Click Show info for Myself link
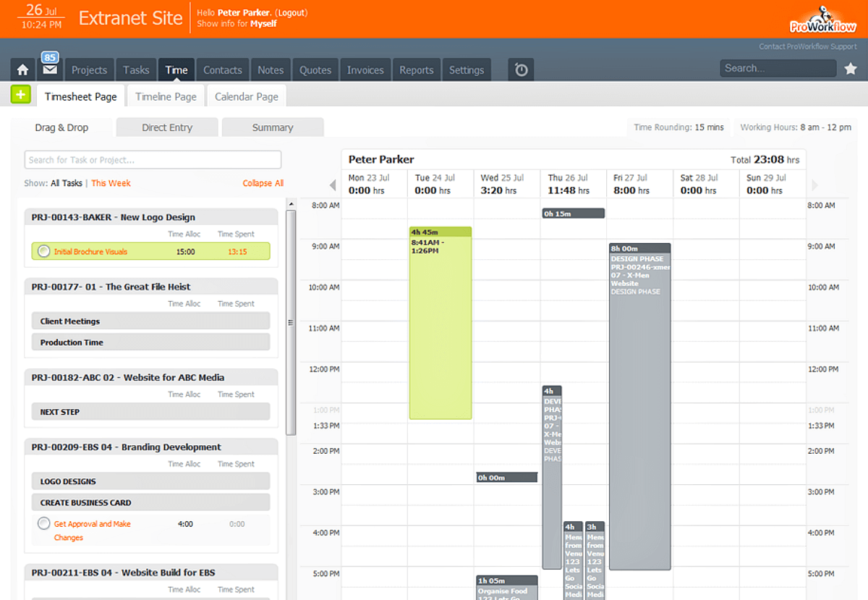The image size is (868, 600). click(x=263, y=24)
